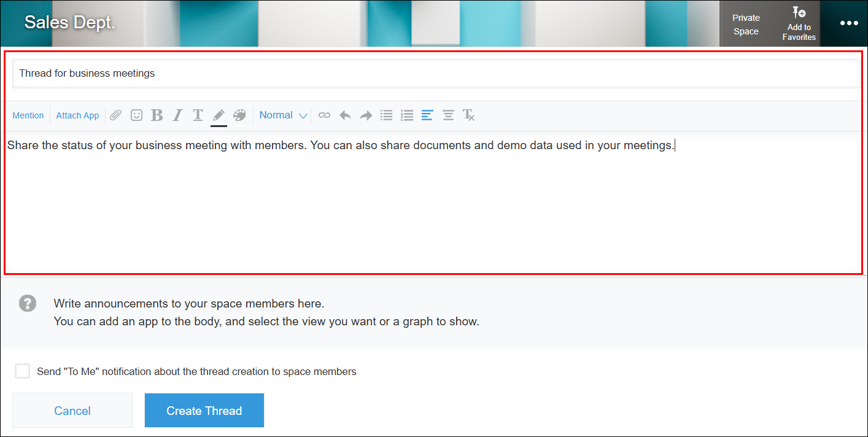868x437 pixels.
Task: Open the Normal font size dropdown
Action: (283, 115)
